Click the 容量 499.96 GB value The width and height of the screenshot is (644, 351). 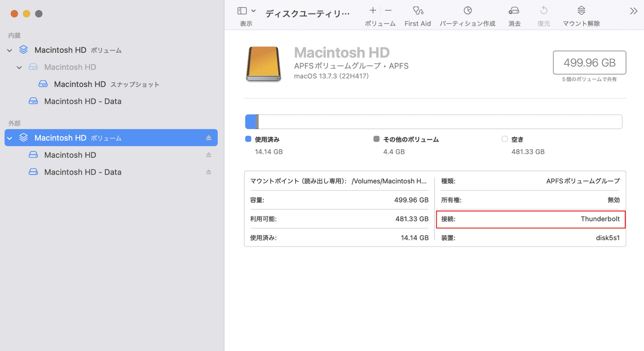tap(411, 200)
